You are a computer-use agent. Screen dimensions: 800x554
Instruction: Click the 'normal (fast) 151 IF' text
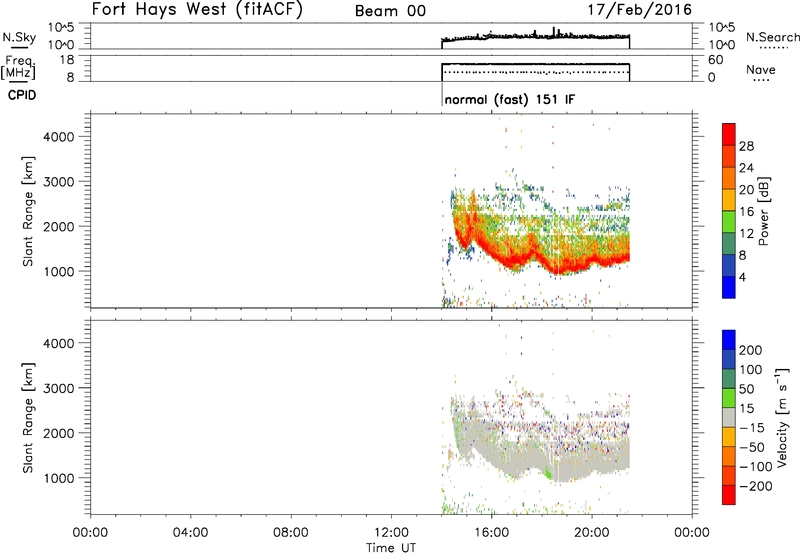[510, 99]
